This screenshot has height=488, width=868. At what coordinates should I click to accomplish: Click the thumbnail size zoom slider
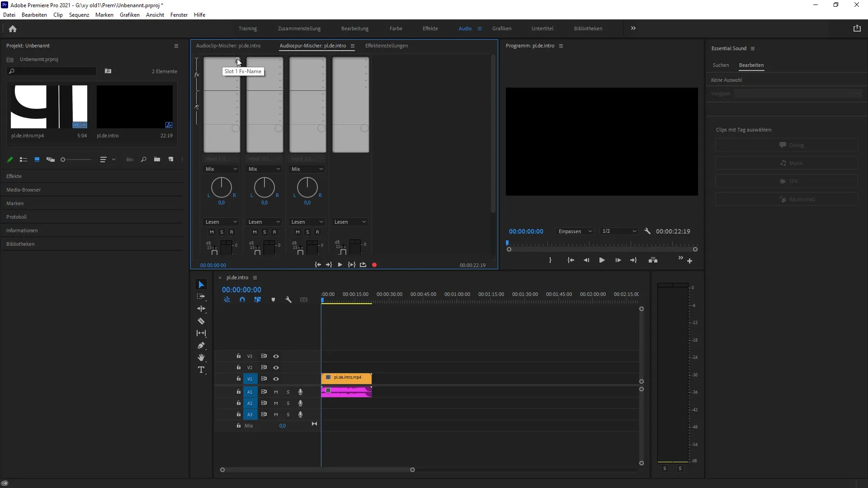point(76,160)
